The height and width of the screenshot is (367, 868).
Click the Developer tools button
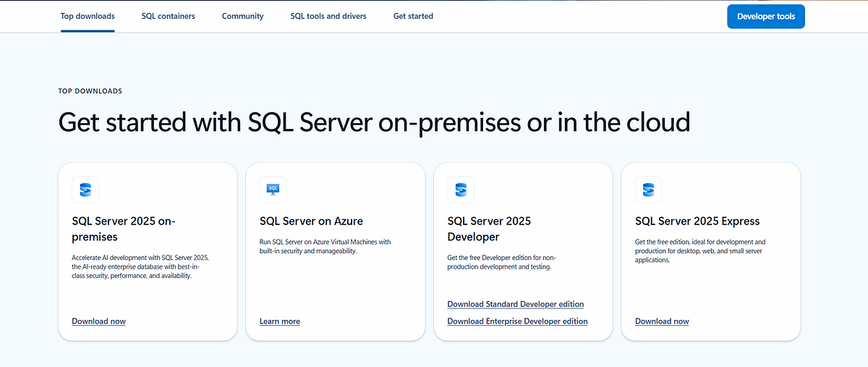coord(766,17)
